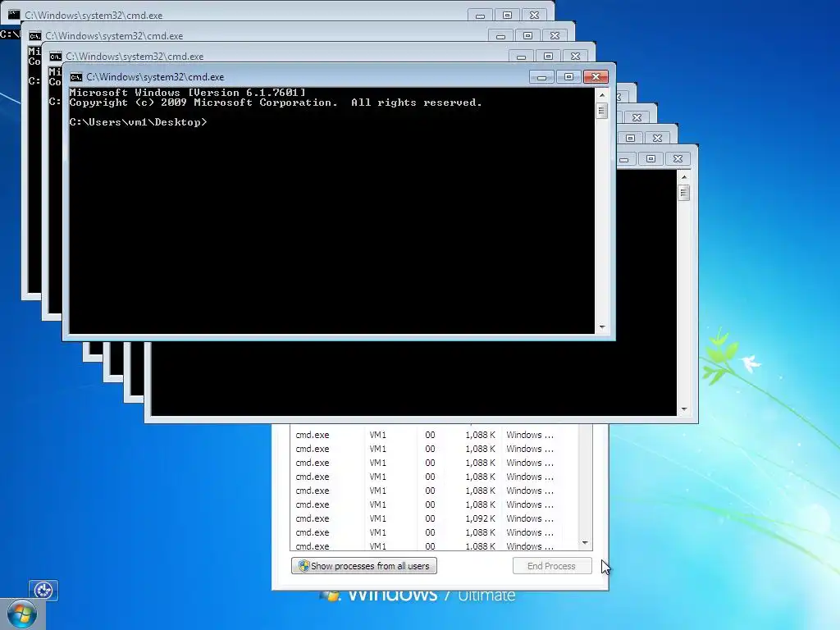Image resolution: width=840 pixels, height=630 pixels.
Task: Minimize the cmd window covering Task Manager
Action: click(x=624, y=159)
